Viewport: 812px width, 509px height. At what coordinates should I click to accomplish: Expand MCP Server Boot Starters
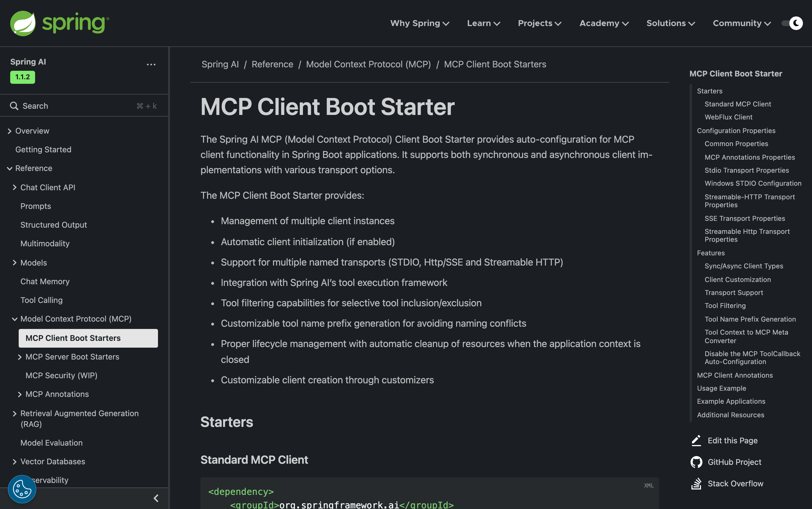(x=20, y=357)
